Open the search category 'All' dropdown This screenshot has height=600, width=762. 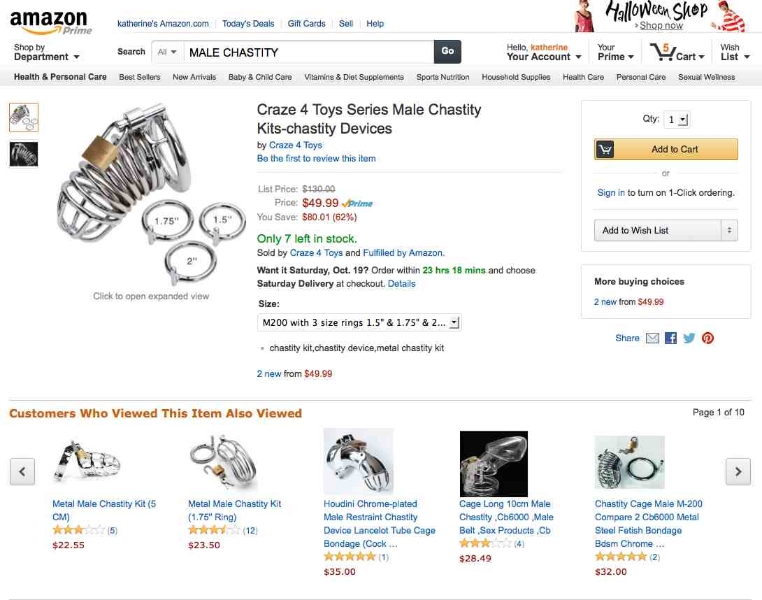click(x=166, y=52)
